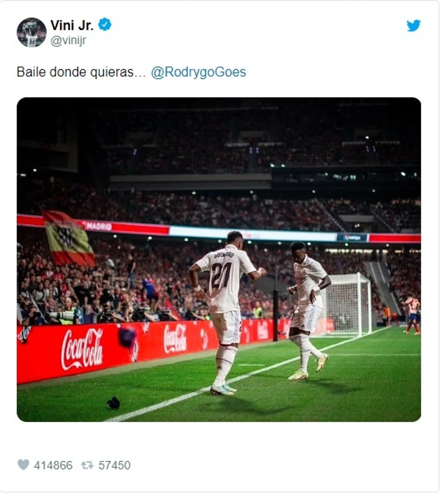Click the blue verified badge
The width and height of the screenshot is (440, 504).
[105, 24]
